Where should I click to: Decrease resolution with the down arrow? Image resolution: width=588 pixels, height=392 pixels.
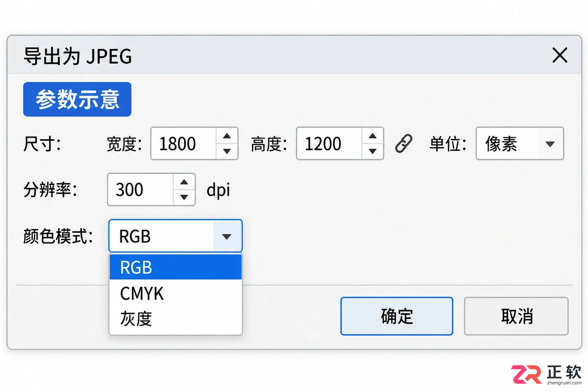[x=184, y=197]
